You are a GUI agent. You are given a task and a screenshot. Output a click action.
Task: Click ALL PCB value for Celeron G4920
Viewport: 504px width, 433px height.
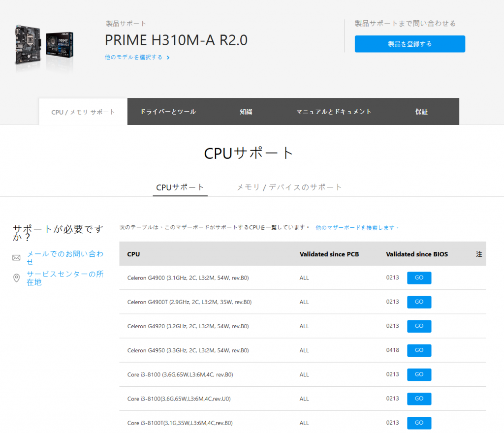(x=304, y=326)
